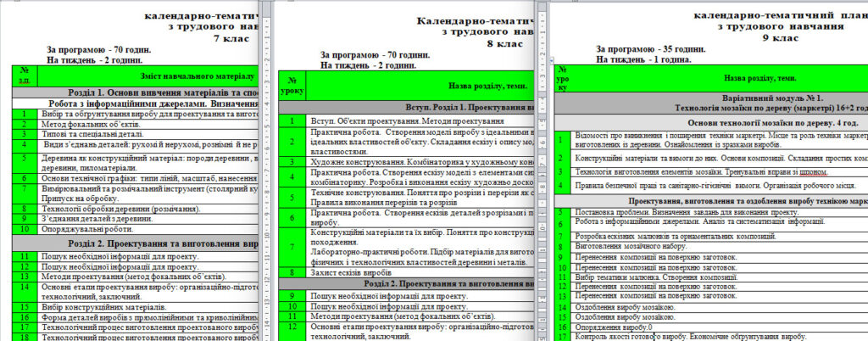
Task: Click row 'Розробка ескізних малюнків та орнаментальних композицій.'
Action: (711, 237)
